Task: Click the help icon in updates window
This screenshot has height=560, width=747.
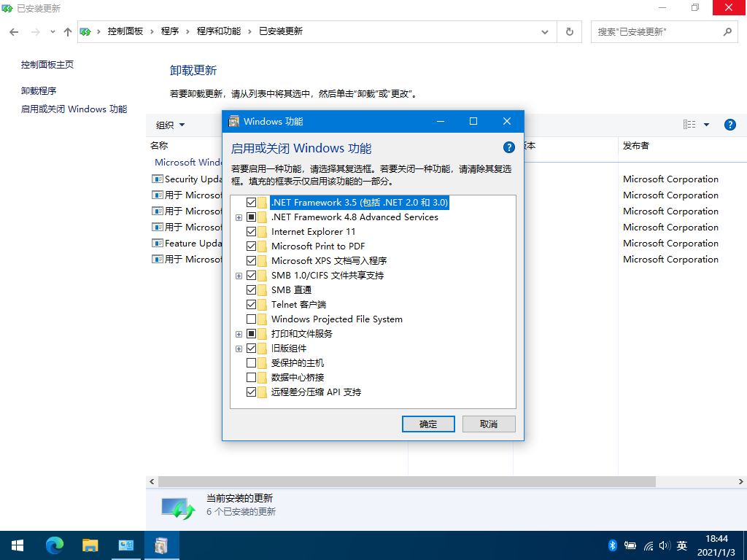Action: tap(729, 125)
